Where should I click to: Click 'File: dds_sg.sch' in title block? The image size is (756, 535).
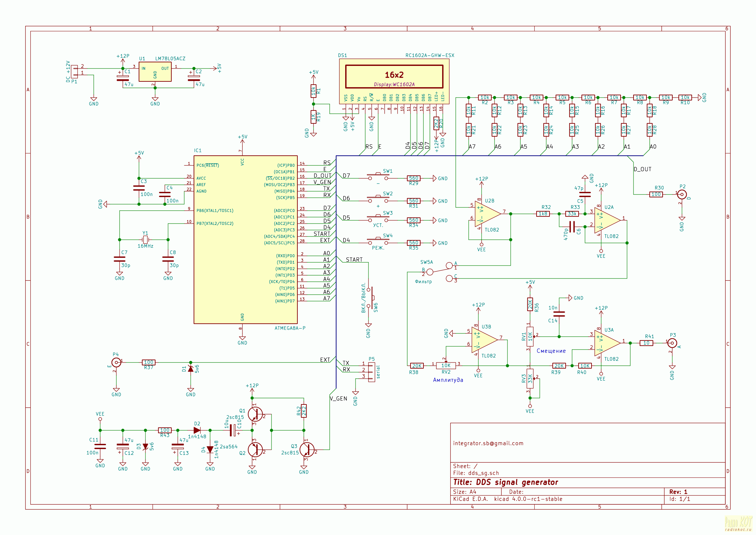click(476, 473)
